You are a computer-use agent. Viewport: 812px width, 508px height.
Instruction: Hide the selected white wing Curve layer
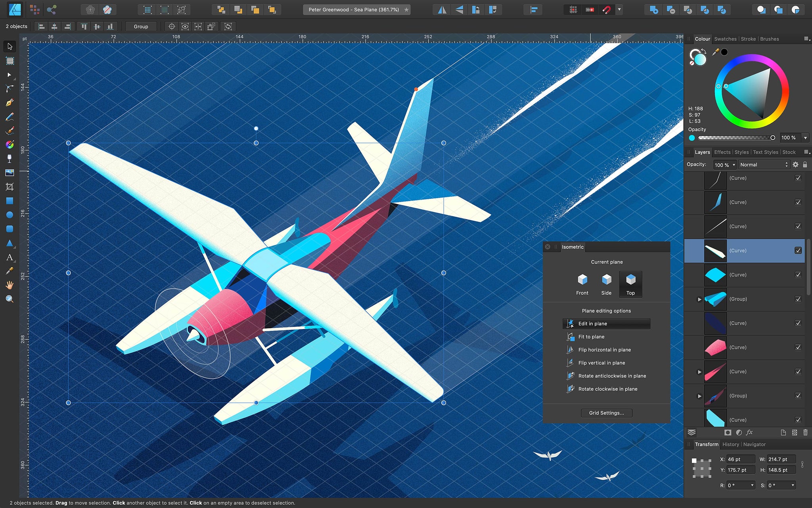click(x=798, y=250)
